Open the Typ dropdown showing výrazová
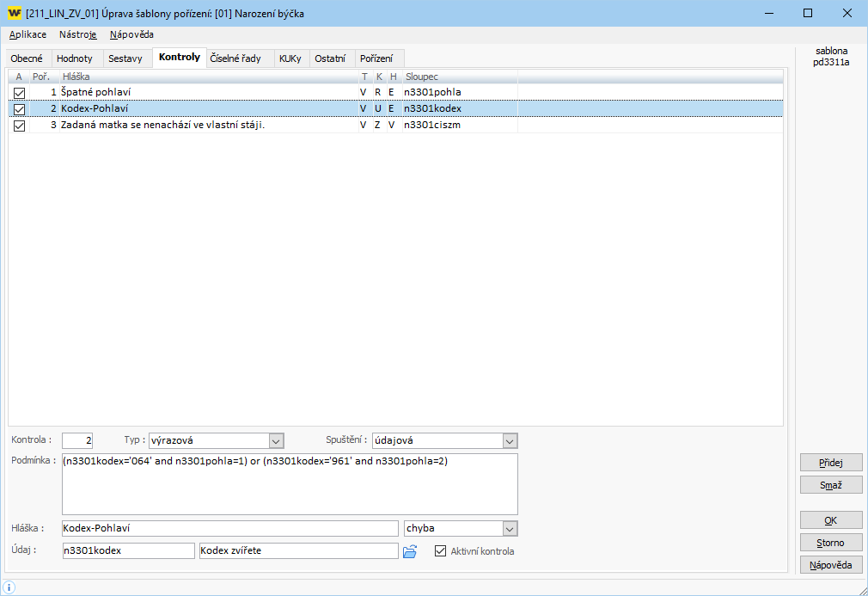The width and height of the screenshot is (868, 596). pyautogui.click(x=276, y=440)
